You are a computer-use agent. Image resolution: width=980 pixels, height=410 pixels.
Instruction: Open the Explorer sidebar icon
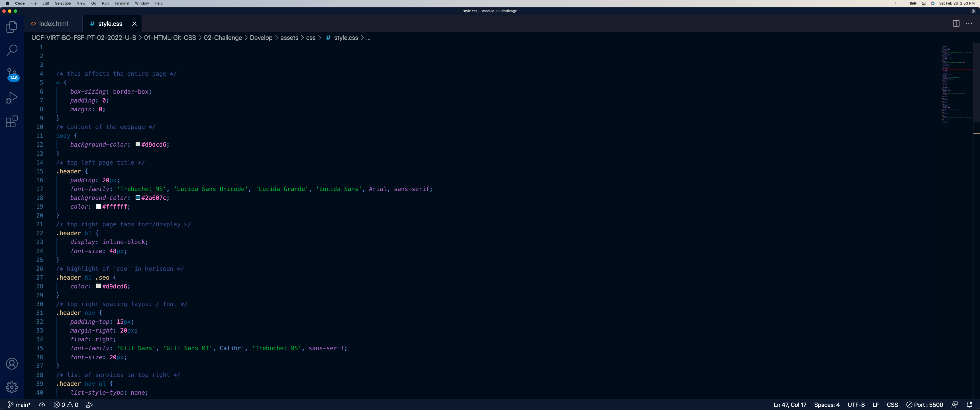point(12,27)
